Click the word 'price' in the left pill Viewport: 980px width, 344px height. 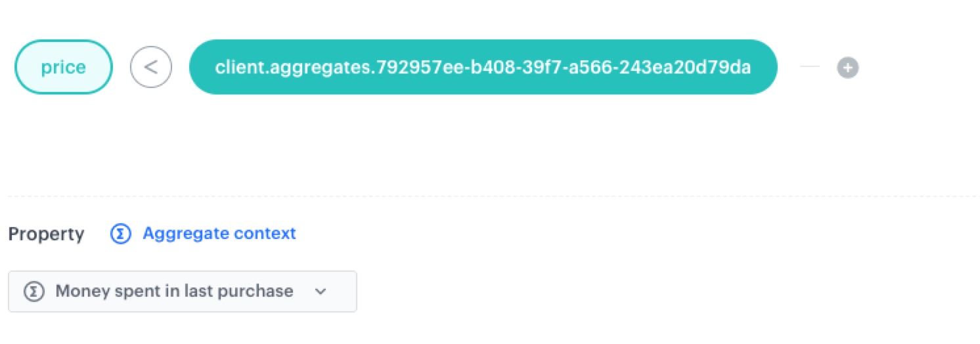(x=63, y=68)
